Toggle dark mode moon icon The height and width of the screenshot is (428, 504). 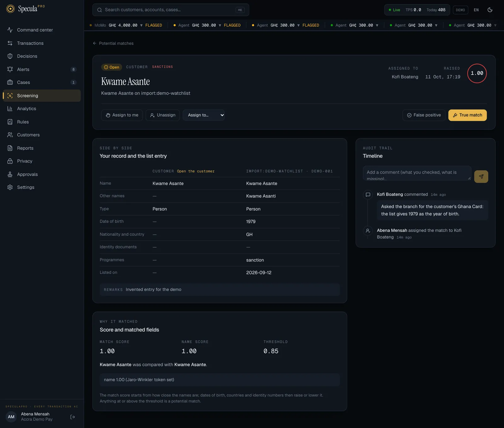490,10
